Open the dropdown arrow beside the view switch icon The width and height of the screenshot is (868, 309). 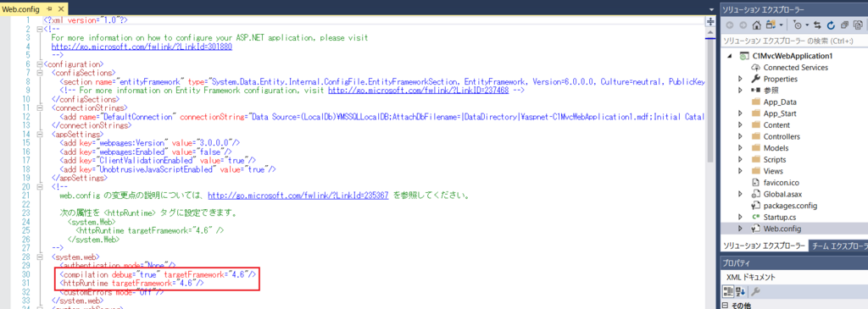781,25
